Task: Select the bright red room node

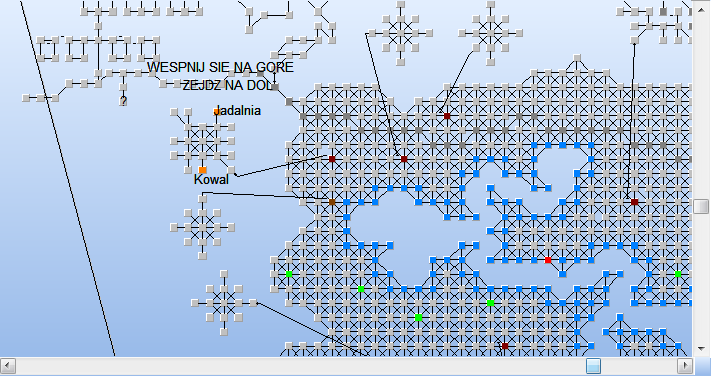Action: [x=548, y=260]
